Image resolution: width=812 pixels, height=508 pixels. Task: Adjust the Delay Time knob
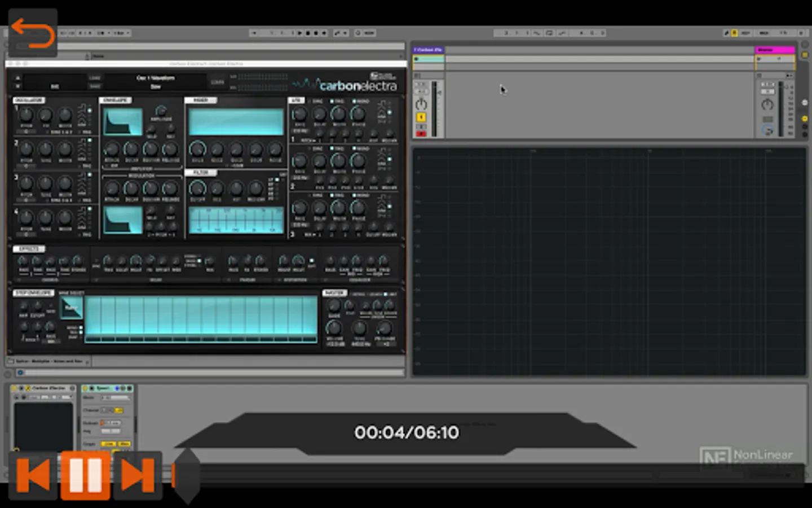pos(108,261)
